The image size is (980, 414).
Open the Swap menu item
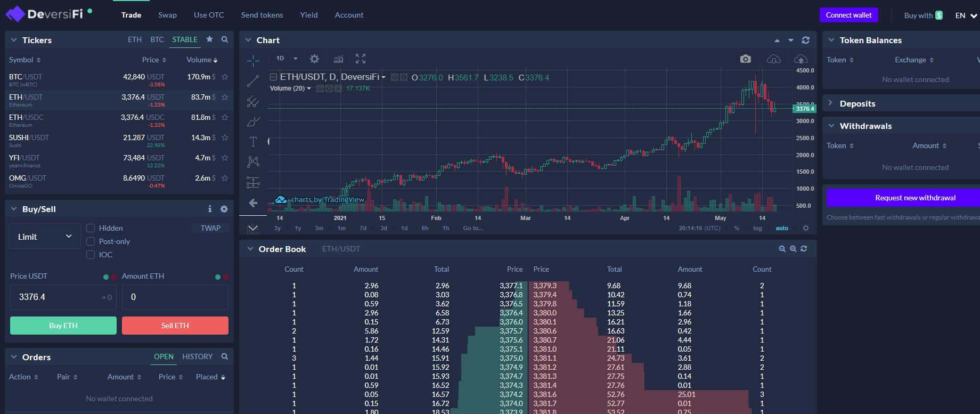167,15
